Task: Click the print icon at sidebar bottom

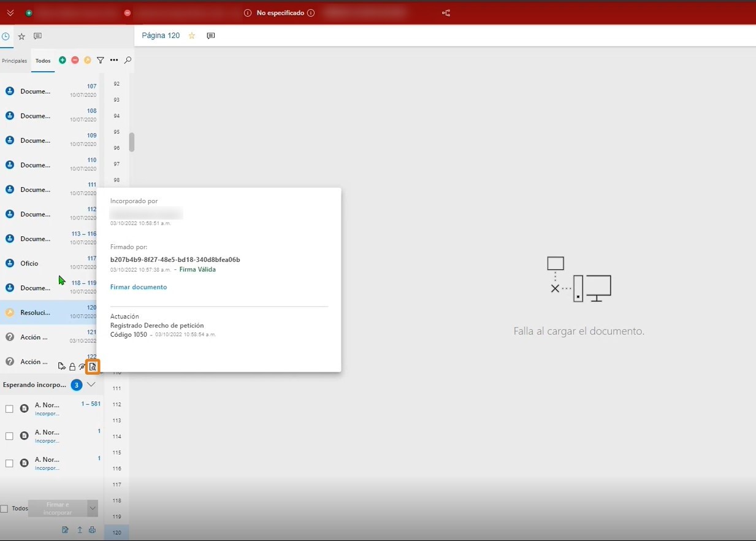Action: (x=92, y=530)
